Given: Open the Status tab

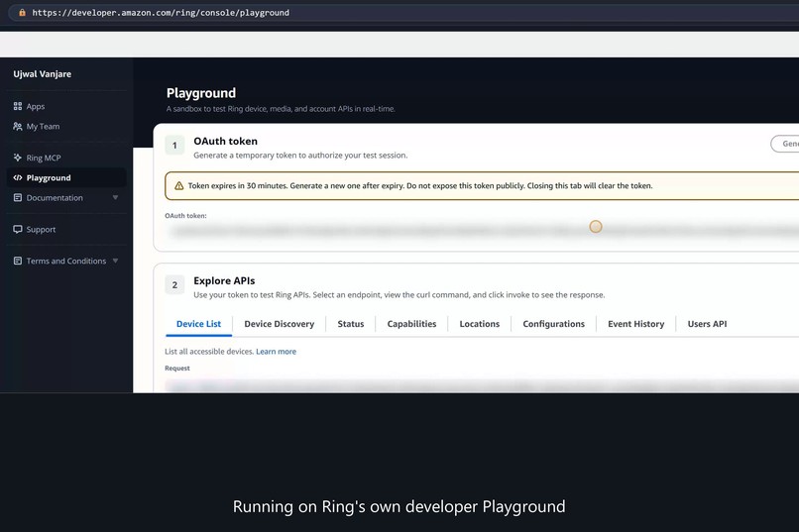Looking at the screenshot, I should pyautogui.click(x=351, y=324).
